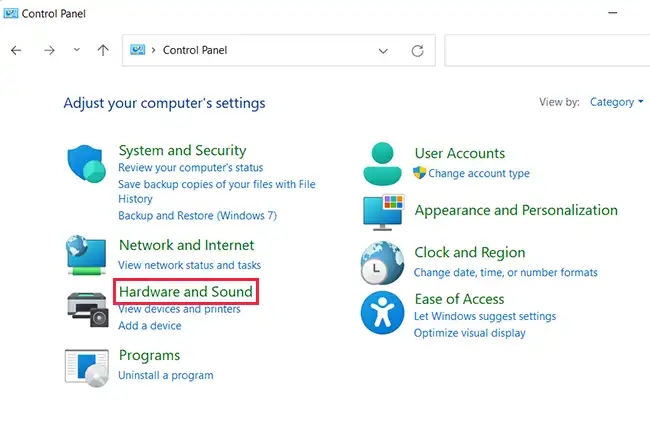Open Network and Internet category

coord(187,245)
